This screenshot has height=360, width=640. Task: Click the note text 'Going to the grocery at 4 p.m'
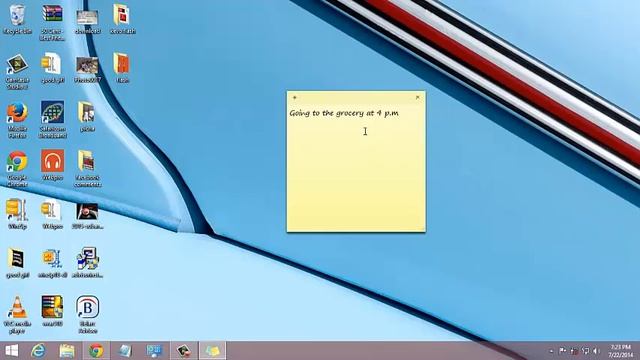(x=344, y=113)
